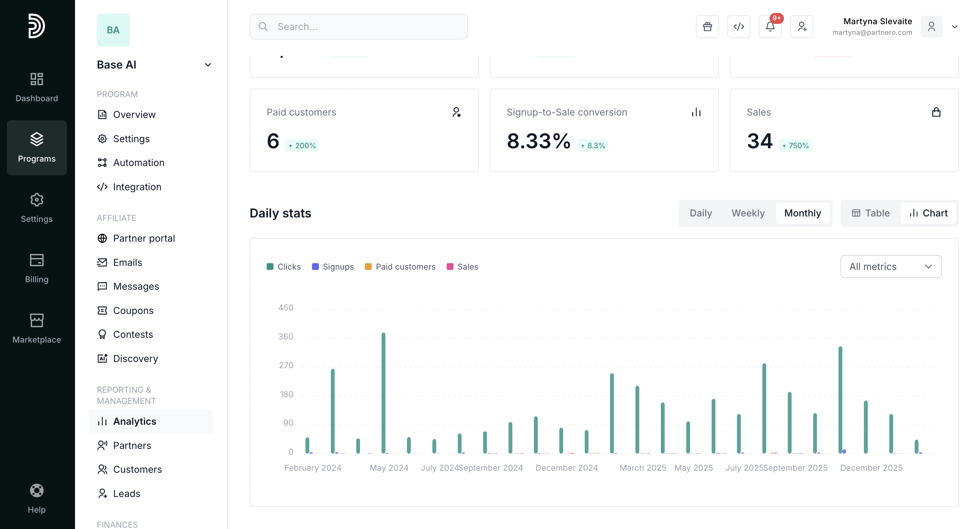Expand the user account menu chevron
Image resolution: width=980 pixels, height=529 pixels.
pos(954,27)
